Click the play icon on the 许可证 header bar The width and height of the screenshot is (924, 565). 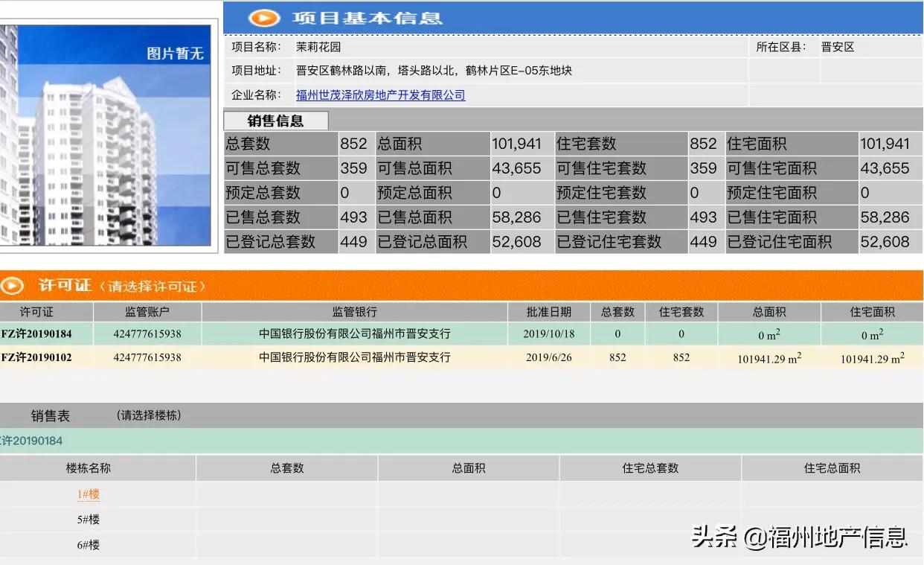pos(13,284)
